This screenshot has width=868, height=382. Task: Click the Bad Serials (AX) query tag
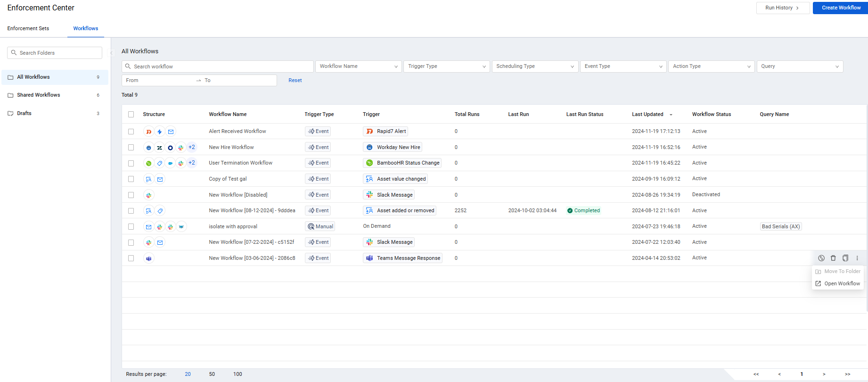pos(781,226)
